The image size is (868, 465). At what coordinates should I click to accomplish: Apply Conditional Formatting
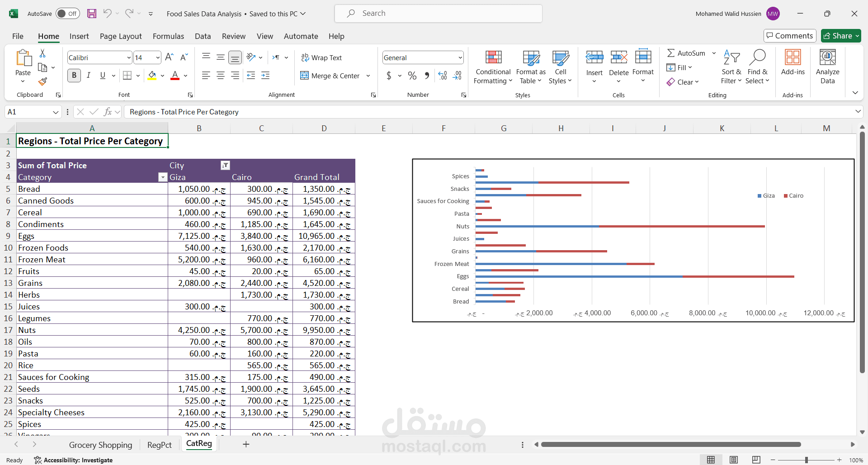493,67
